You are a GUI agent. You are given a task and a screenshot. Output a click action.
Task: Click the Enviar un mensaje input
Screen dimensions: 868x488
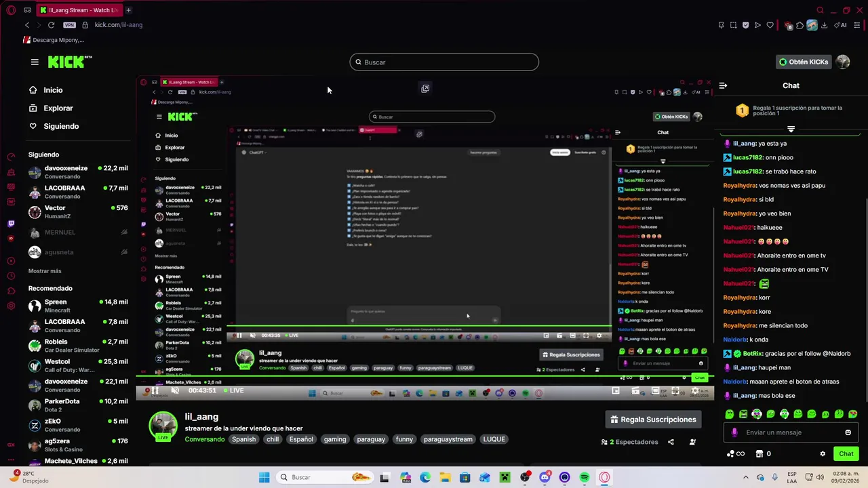pos(790,432)
